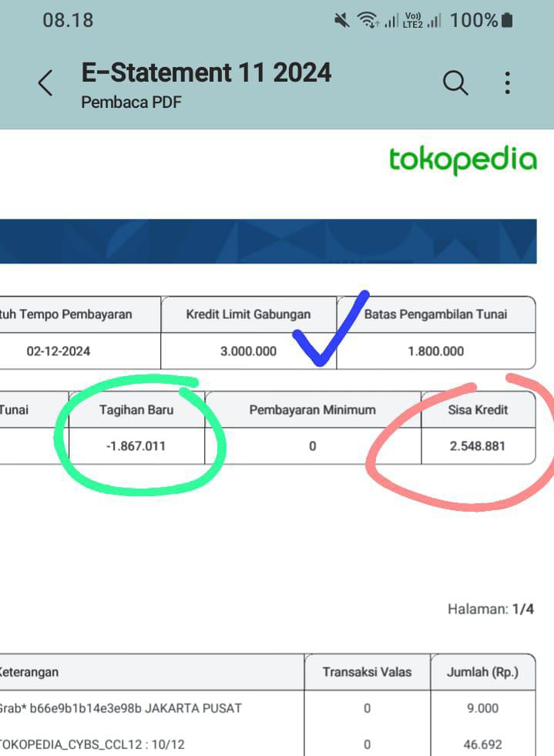Tap the 08.18 clock

click(x=68, y=20)
